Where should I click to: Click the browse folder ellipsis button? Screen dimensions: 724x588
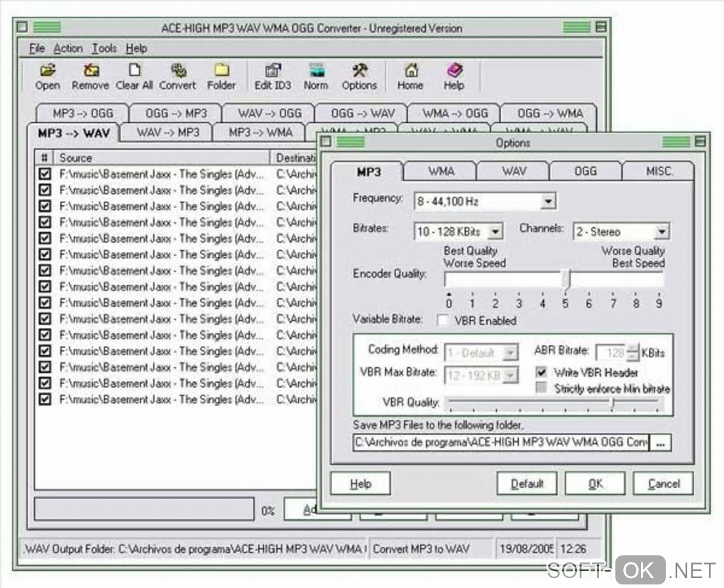pyautogui.click(x=660, y=442)
